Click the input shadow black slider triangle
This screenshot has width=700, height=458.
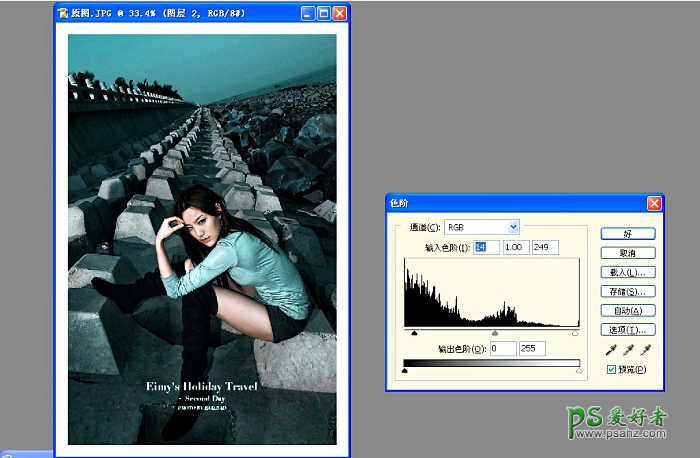point(413,333)
